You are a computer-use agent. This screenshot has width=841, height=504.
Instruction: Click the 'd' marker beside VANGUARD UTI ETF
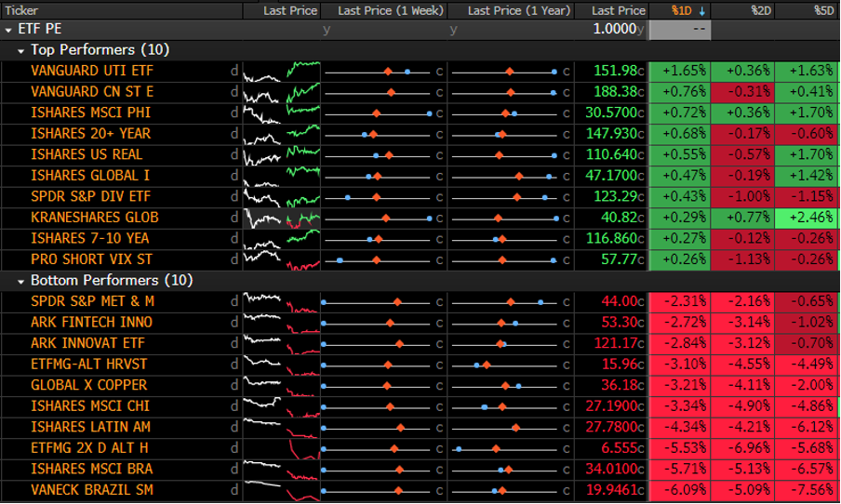(234, 71)
